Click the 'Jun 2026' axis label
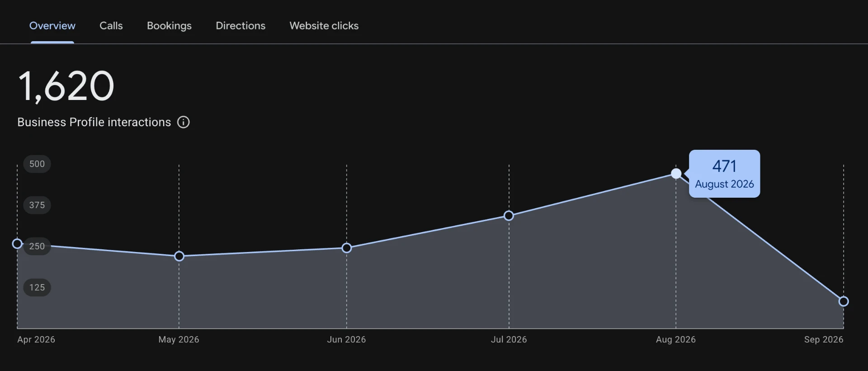 point(346,339)
